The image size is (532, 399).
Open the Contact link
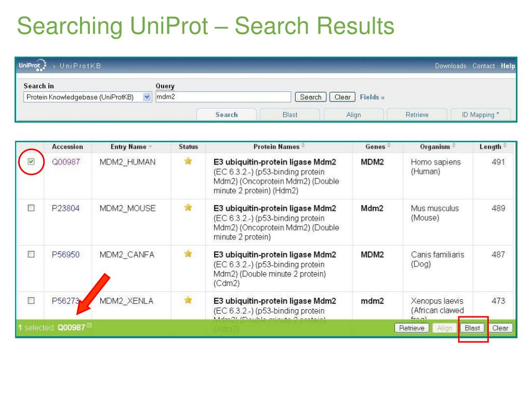coord(484,66)
